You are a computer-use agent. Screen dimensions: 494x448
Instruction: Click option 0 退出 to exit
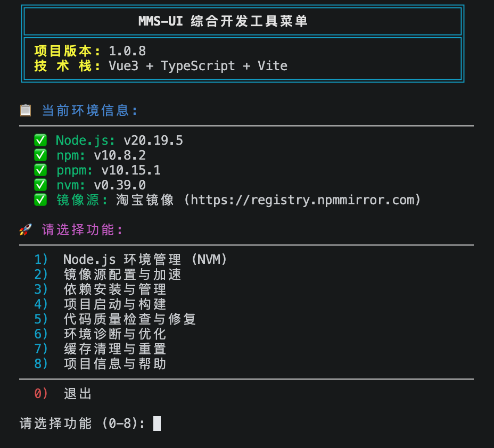(63, 394)
